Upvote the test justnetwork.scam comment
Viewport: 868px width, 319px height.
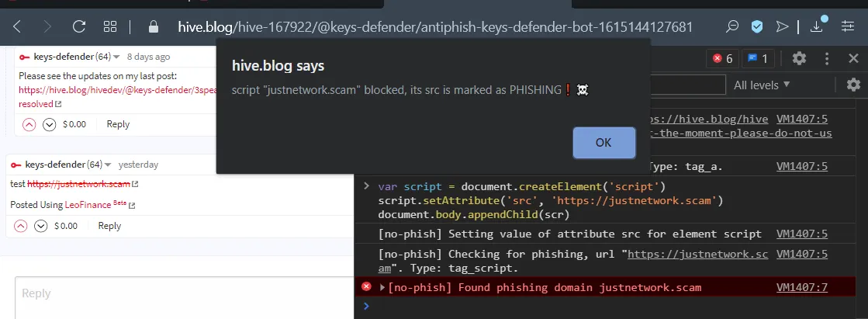20,226
